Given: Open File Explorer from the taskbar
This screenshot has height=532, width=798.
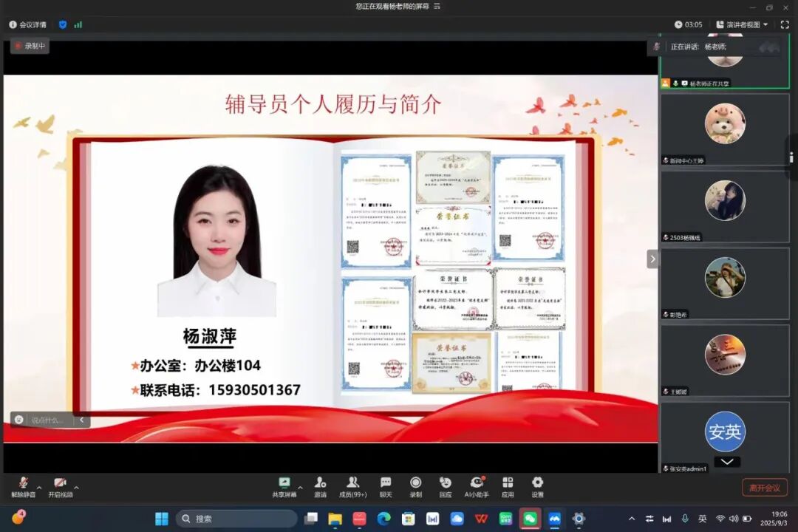Looking at the screenshot, I should tap(335, 519).
